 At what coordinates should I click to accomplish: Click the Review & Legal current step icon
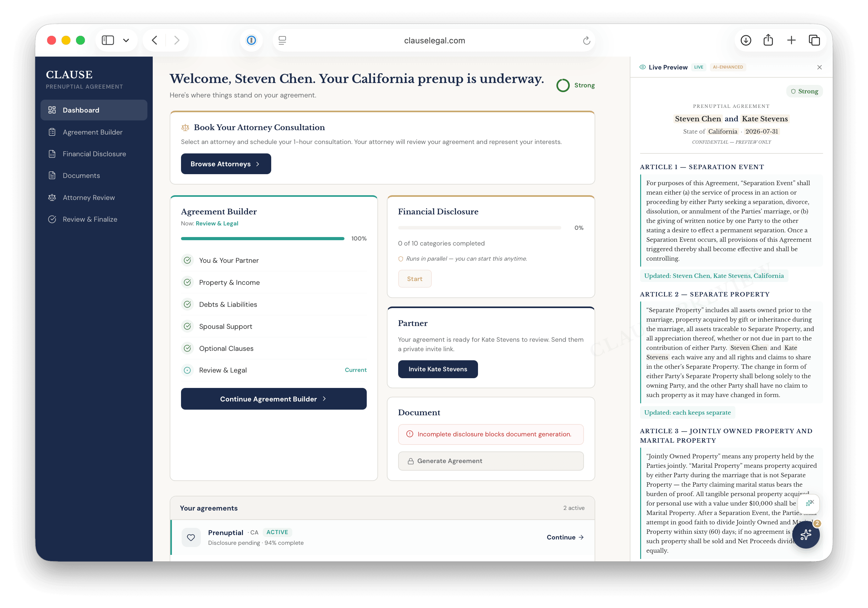tap(188, 370)
